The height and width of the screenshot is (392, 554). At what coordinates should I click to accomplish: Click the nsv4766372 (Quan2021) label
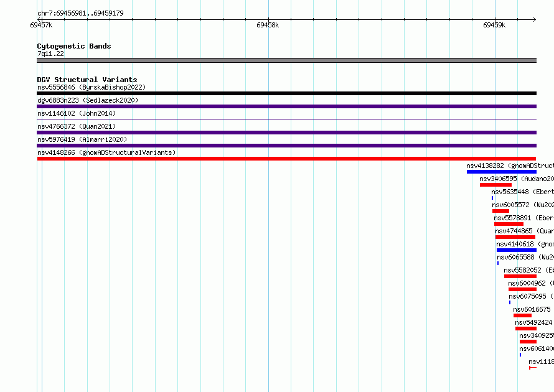(x=77, y=126)
